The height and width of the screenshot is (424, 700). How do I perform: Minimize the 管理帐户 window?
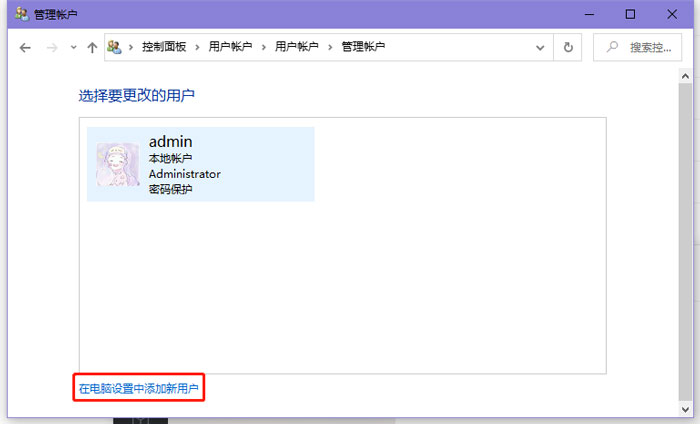pos(584,14)
